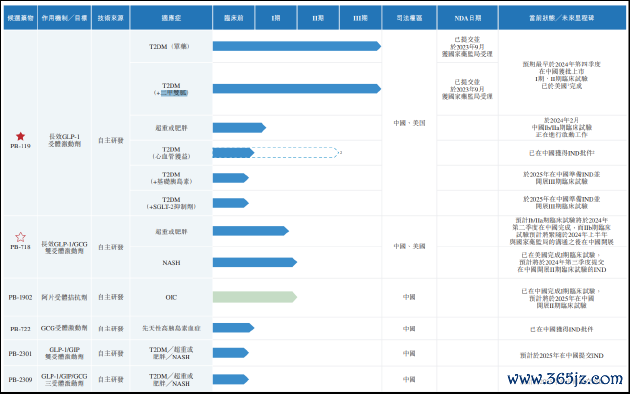Click the NASH indication cell
Viewport: 630px width, 394px height.
click(x=171, y=263)
